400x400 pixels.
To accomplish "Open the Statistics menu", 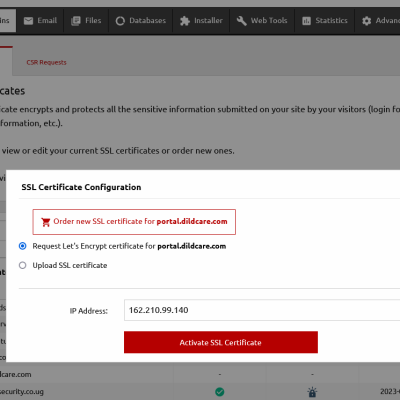I will [x=325, y=21].
